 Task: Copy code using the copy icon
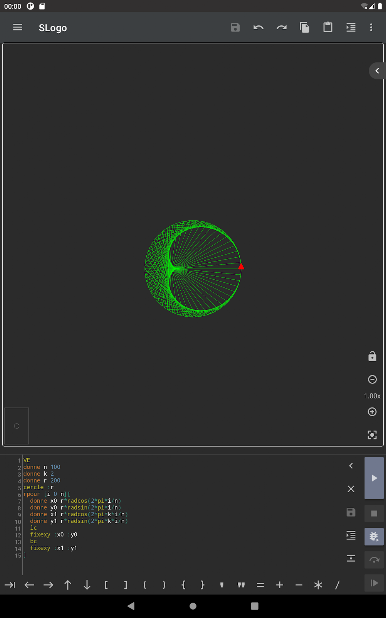click(304, 27)
